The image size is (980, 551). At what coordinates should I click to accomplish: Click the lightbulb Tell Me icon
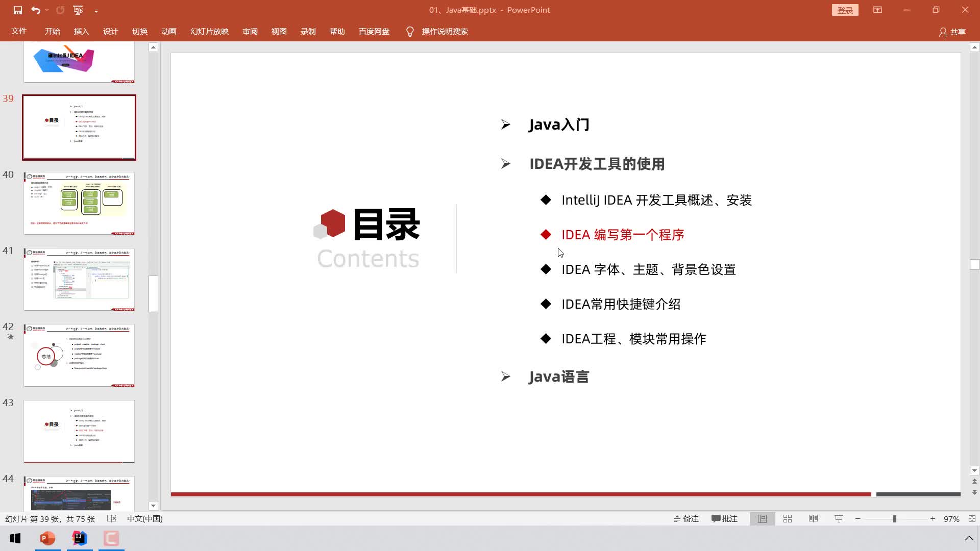click(x=410, y=32)
